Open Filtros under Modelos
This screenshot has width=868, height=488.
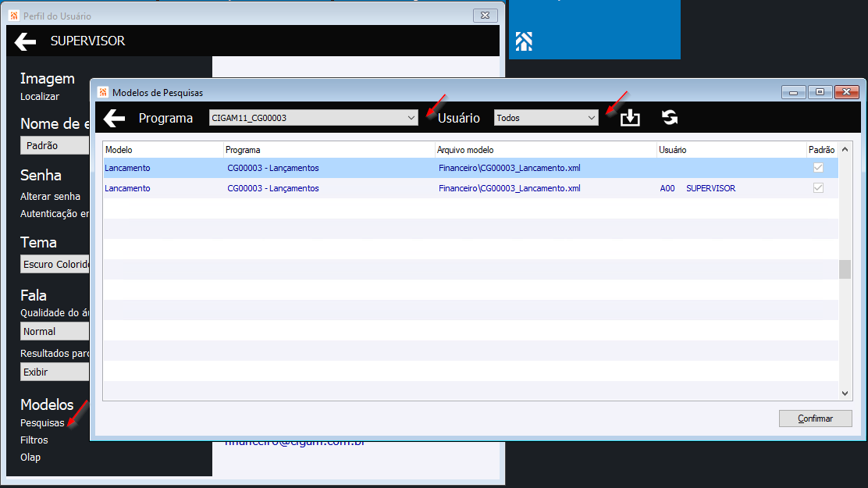[34, 440]
